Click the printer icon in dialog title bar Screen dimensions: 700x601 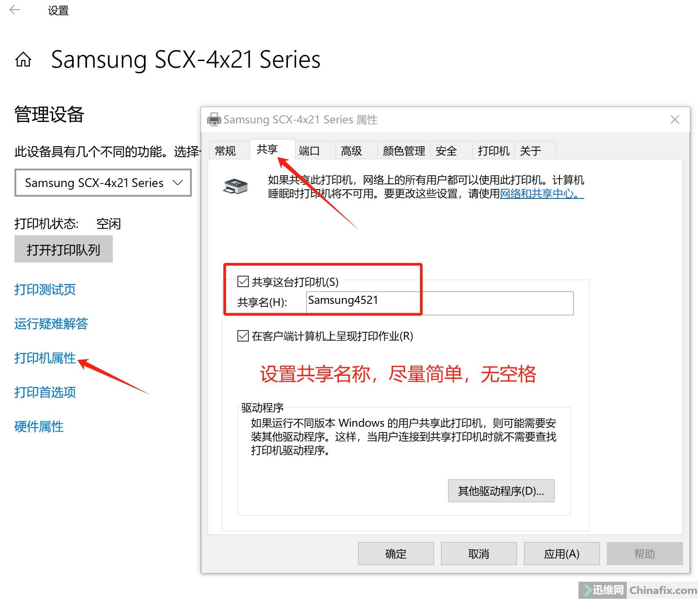tap(214, 119)
